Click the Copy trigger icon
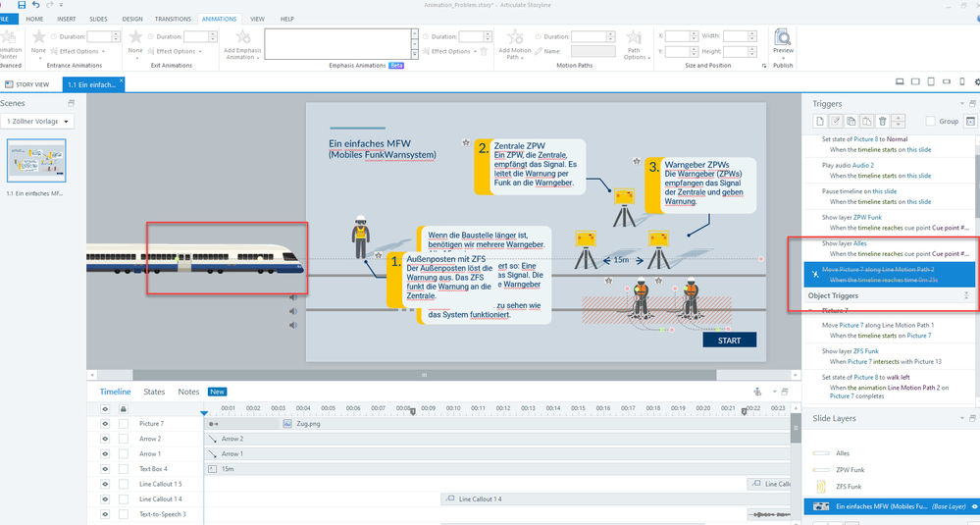Screen dimensions: 980x525 (851, 121)
